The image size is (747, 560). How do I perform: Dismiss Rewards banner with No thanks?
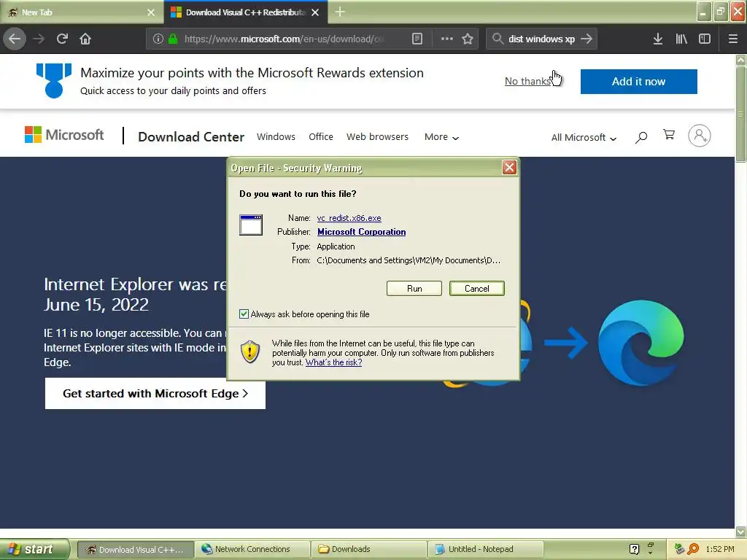click(527, 82)
